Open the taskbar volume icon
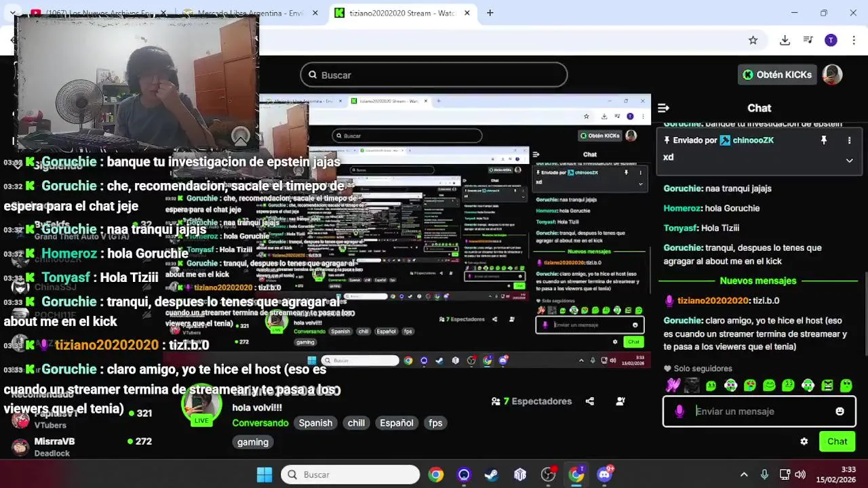Viewport: 868px width, 488px height. tap(800, 474)
